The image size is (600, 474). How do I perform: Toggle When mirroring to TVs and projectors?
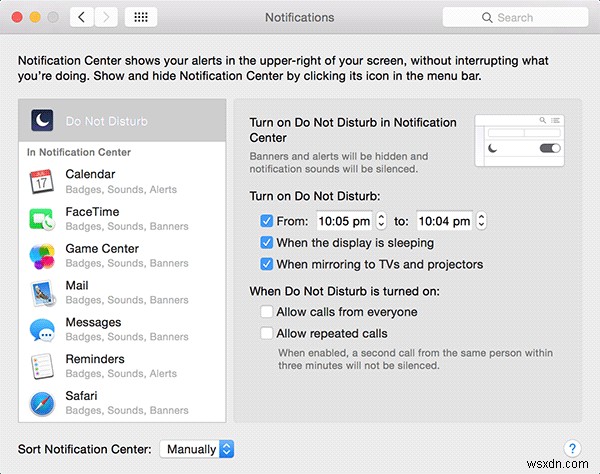(266, 264)
